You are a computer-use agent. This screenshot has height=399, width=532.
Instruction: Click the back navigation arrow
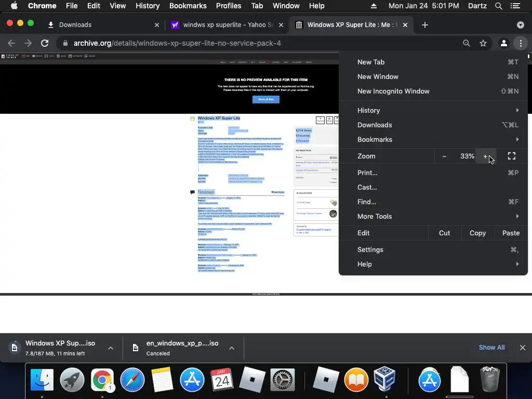pos(11,43)
